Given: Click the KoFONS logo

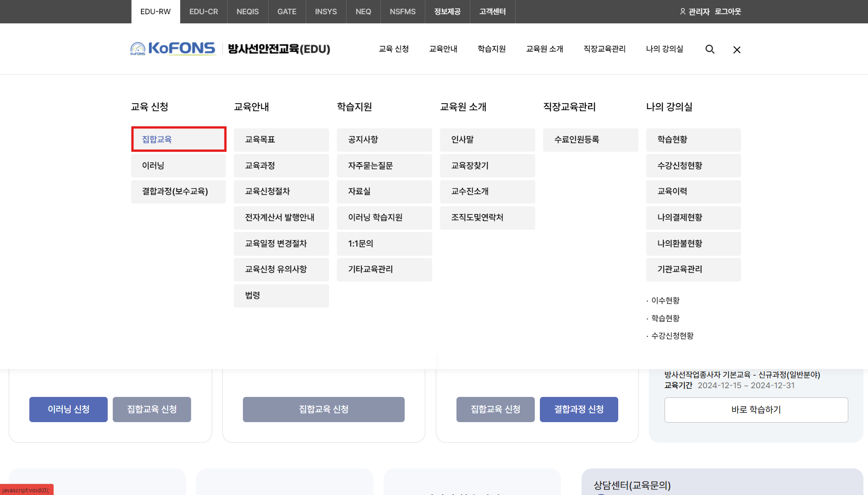Looking at the screenshot, I should tap(173, 49).
